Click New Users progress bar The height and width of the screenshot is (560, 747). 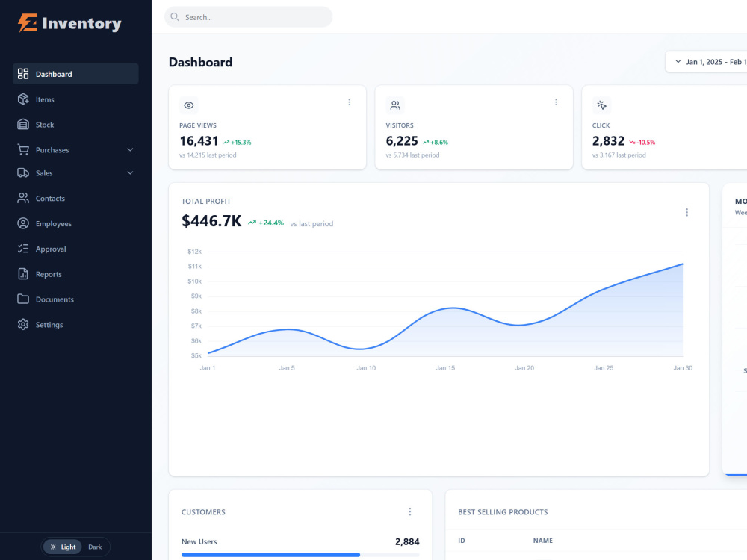[300, 555]
